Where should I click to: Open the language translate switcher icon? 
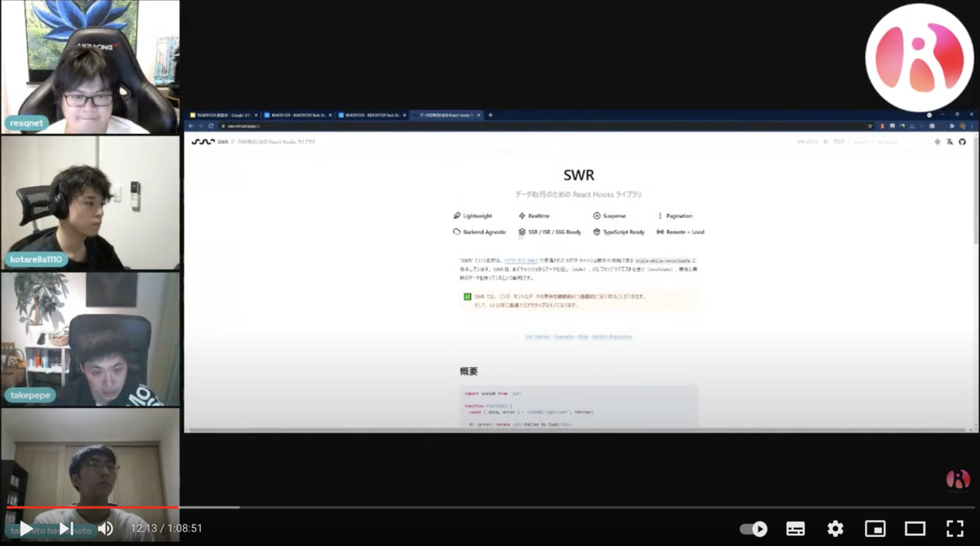click(950, 142)
